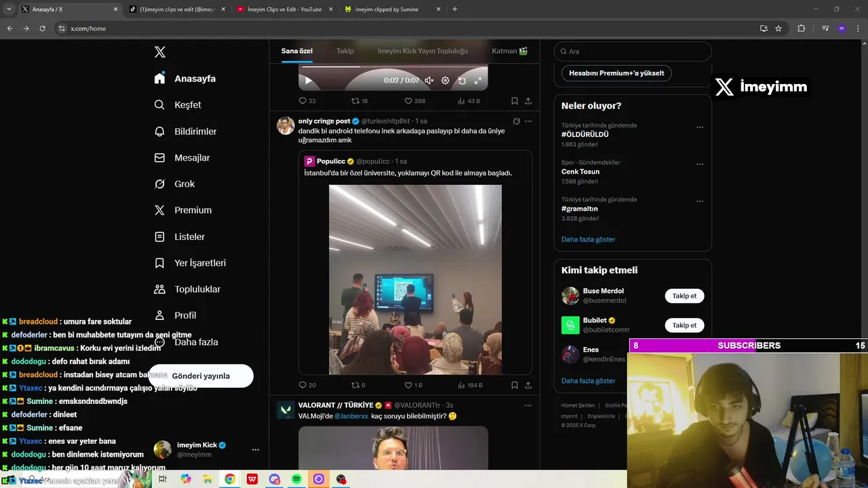This screenshot has width=868, height=488.
Task: Open Chrome three-dot menu
Action: 858,28
